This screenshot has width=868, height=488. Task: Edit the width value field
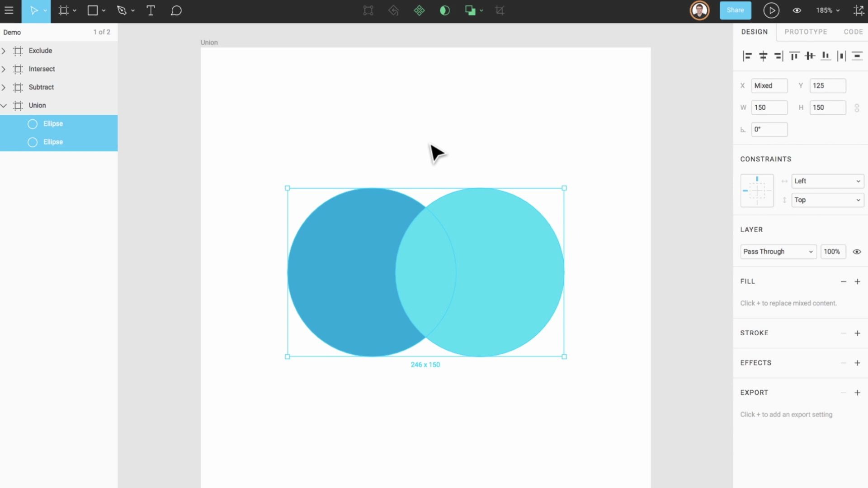(x=769, y=108)
